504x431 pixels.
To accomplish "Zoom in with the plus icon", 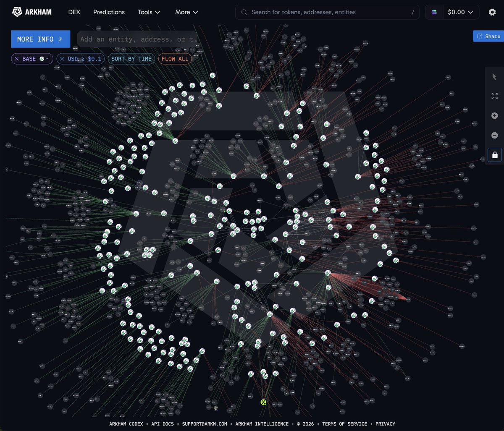I will [494, 116].
